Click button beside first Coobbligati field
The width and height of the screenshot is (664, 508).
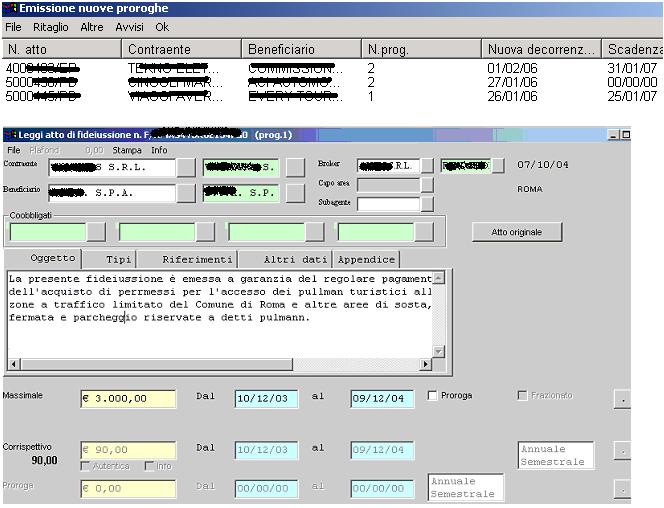point(96,232)
